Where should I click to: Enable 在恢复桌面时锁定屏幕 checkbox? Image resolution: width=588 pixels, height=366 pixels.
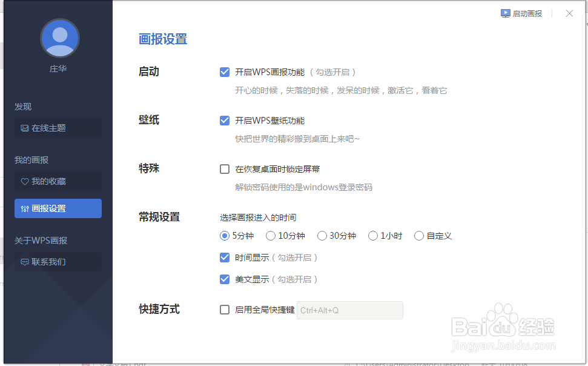(x=225, y=169)
